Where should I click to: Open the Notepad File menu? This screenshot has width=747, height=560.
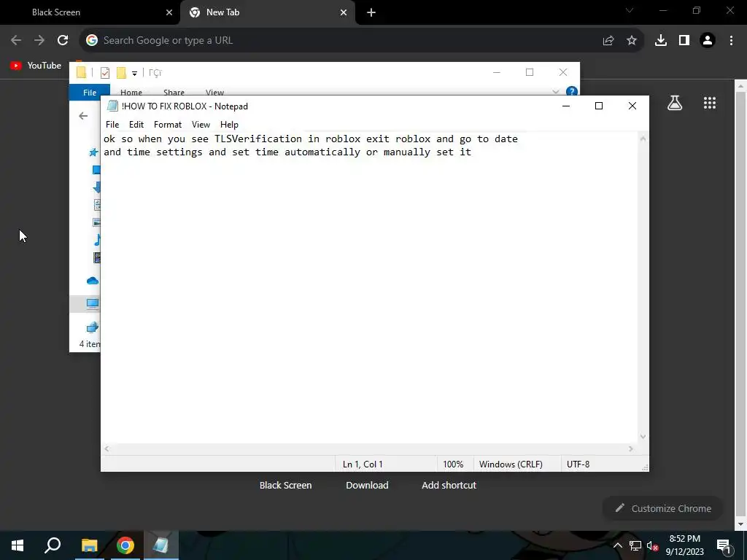click(x=112, y=124)
